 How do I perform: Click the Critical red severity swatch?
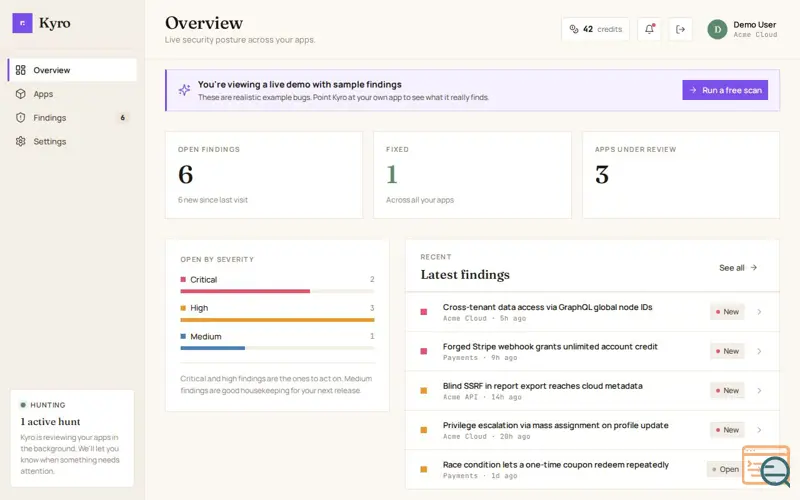183,280
